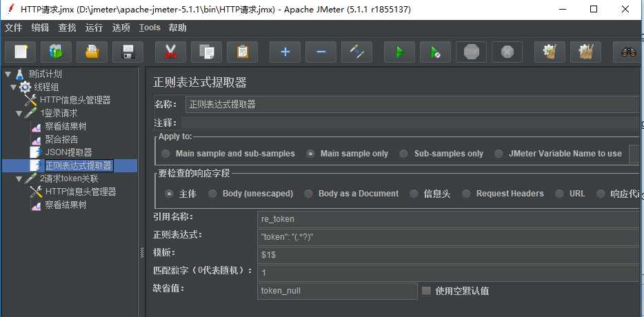Click the 2请求token关联 sampler pipette icon

coord(31,178)
